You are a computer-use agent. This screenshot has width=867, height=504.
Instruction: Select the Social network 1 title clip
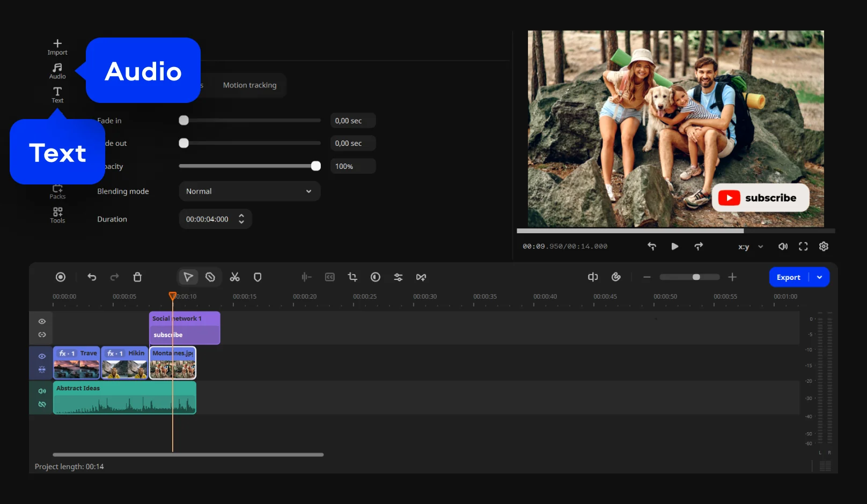click(185, 328)
